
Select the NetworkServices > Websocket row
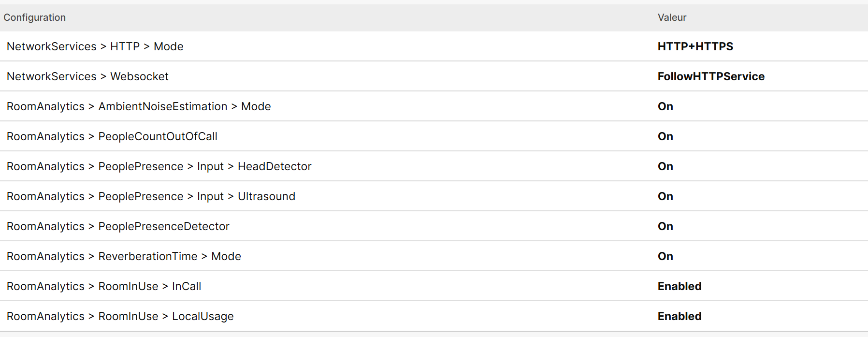pos(434,76)
